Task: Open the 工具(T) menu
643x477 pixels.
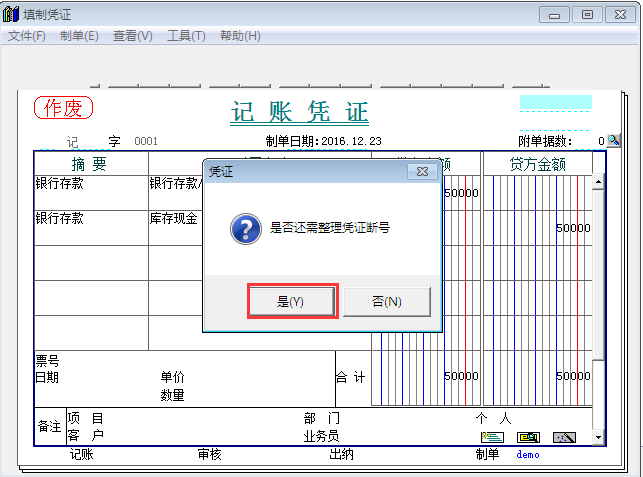Action: (x=186, y=36)
